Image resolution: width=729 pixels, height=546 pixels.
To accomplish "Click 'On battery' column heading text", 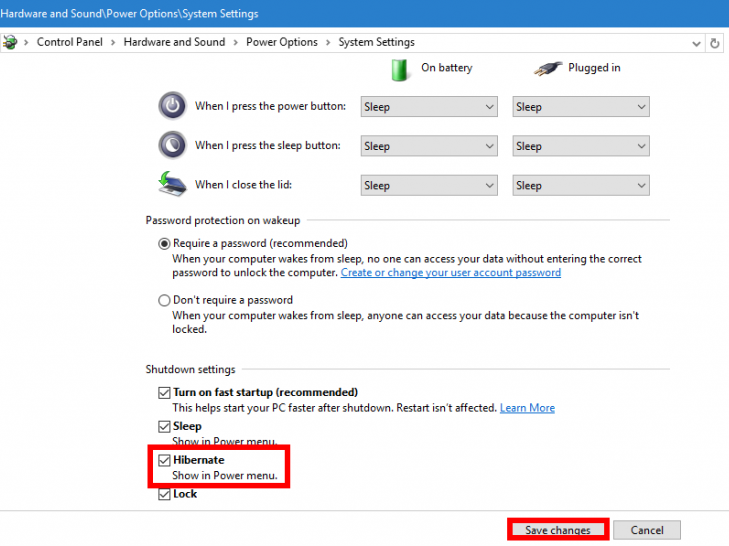I will [447, 68].
